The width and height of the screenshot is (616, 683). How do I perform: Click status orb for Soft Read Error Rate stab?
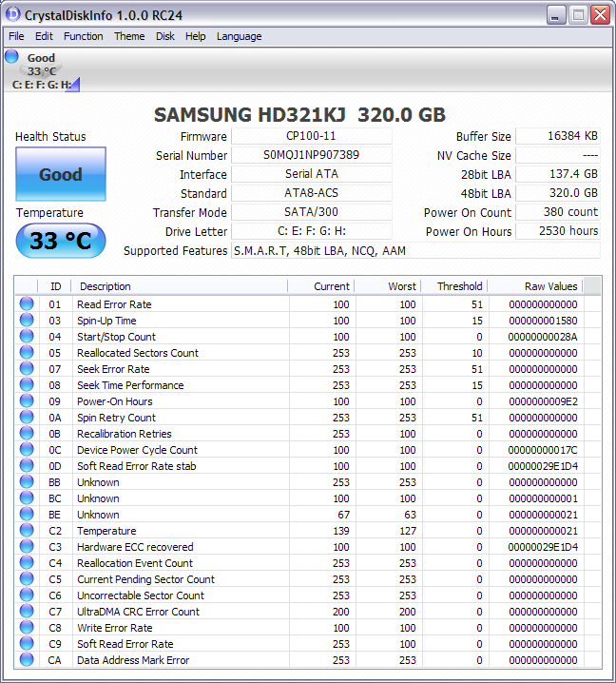pos(27,465)
